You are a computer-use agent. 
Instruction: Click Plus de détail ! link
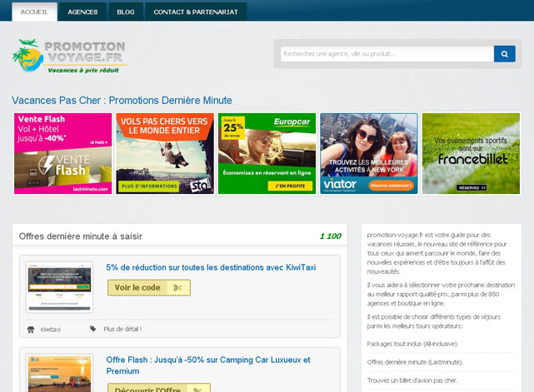point(122,329)
